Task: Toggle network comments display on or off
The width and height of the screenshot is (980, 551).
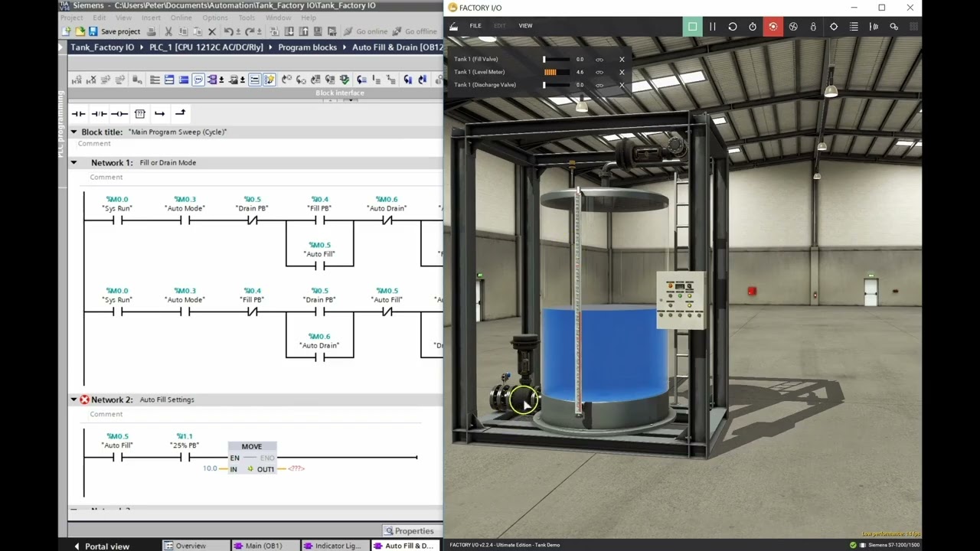Action: click(x=255, y=80)
